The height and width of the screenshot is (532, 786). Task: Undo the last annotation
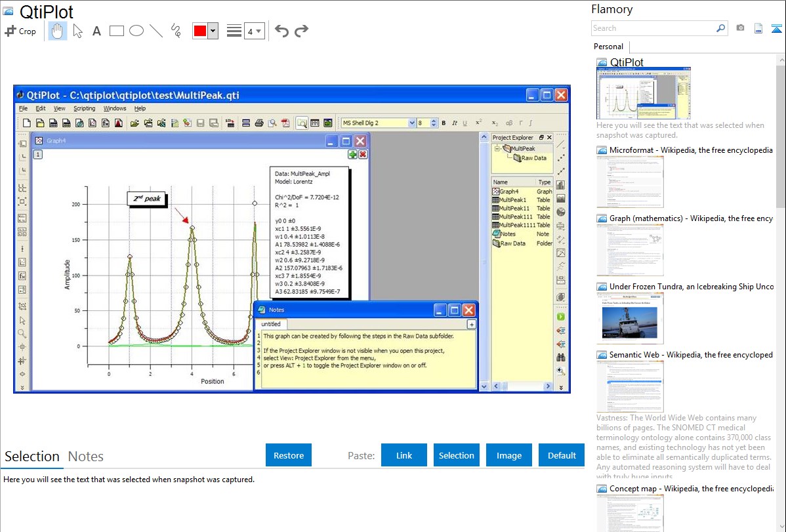tap(281, 31)
